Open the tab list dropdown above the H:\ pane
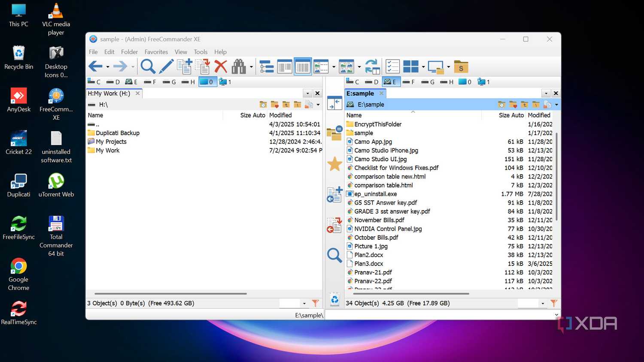The width and height of the screenshot is (644, 362). click(307, 93)
